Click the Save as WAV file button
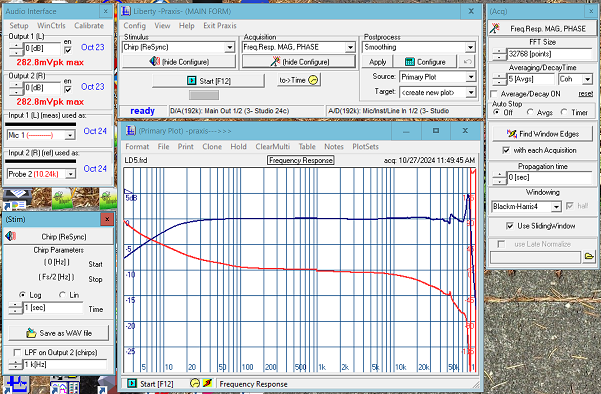The height and width of the screenshot is (394, 601). point(59,333)
